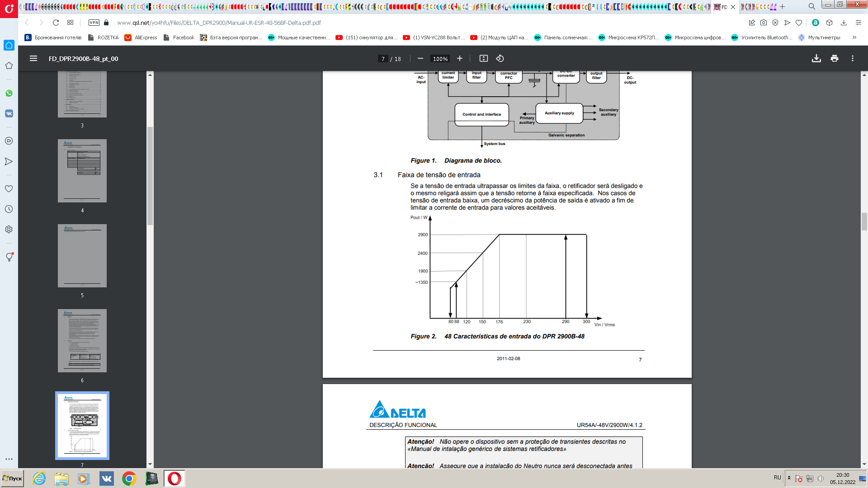Print the PDF document

click(x=835, y=58)
